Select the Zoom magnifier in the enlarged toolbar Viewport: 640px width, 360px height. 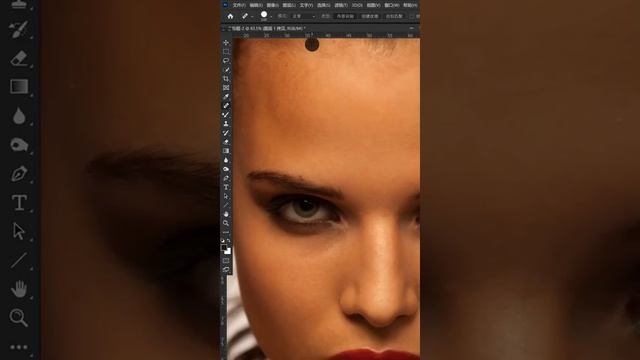[19, 318]
